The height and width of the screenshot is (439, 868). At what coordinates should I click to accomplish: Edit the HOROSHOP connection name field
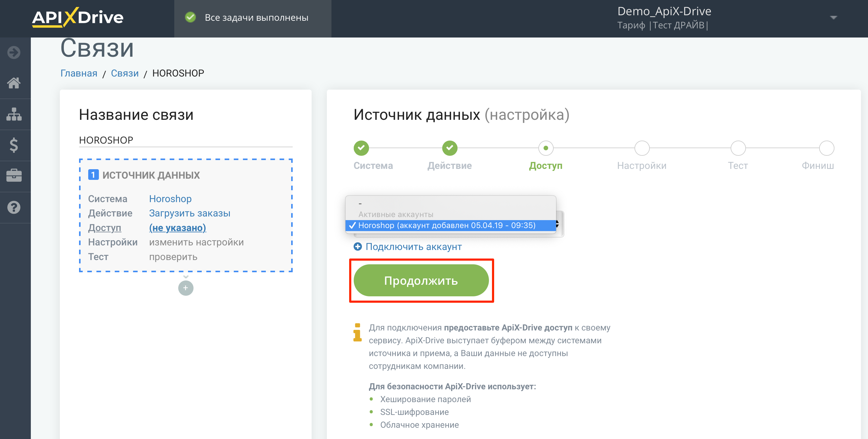(x=186, y=140)
